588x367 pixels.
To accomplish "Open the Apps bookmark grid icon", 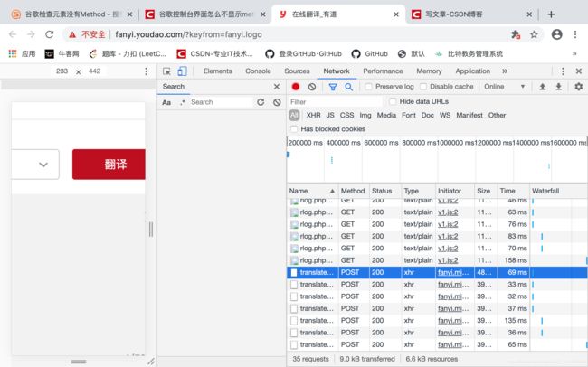I will click(13, 53).
